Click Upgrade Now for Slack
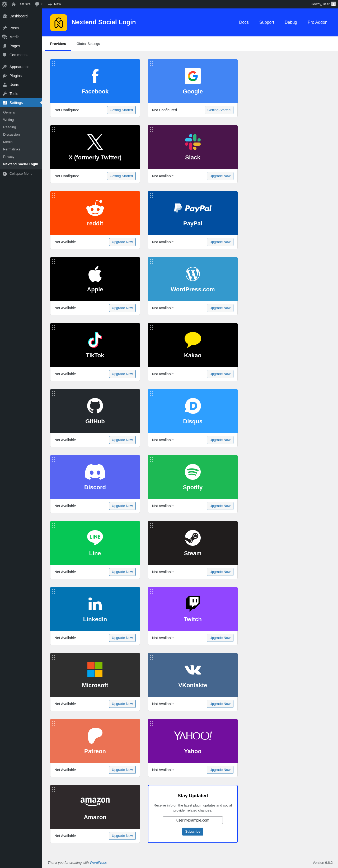The width and height of the screenshot is (338, 868). 220,176
